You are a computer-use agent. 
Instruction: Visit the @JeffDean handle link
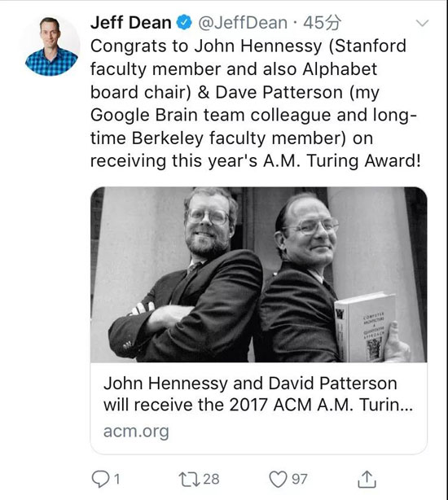tap(243, 23)
